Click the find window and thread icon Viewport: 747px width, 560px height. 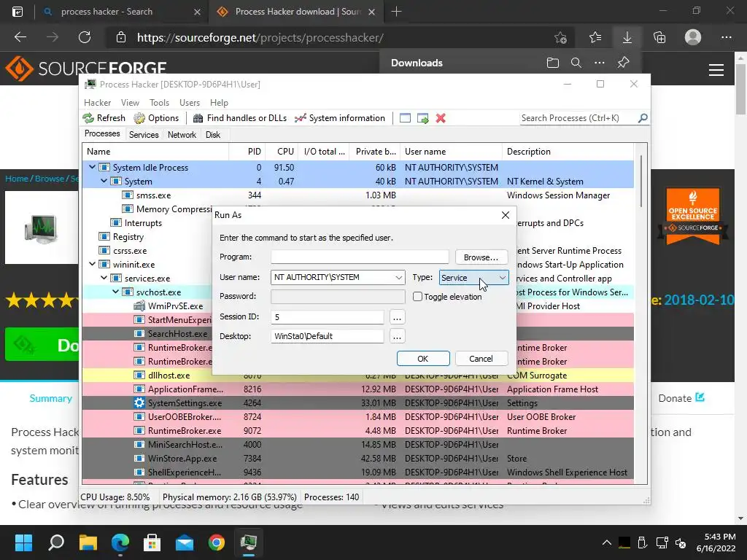[422, 118]
